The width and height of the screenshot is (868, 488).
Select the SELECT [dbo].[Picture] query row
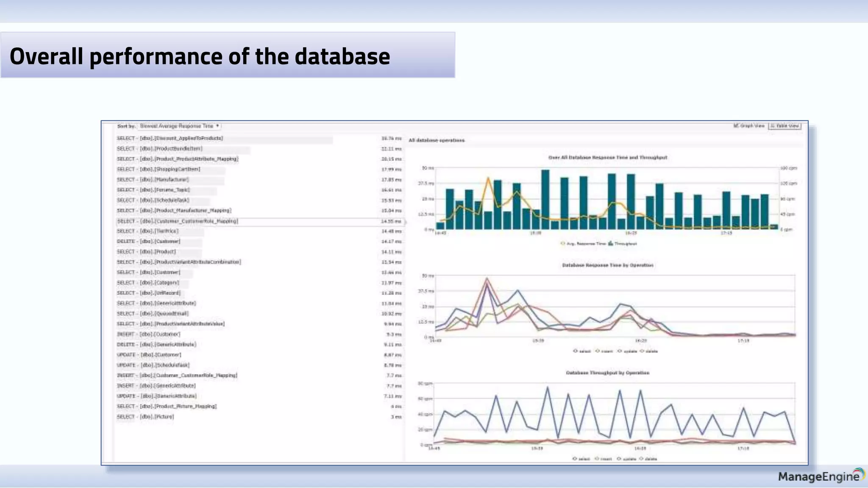[259, 417]
